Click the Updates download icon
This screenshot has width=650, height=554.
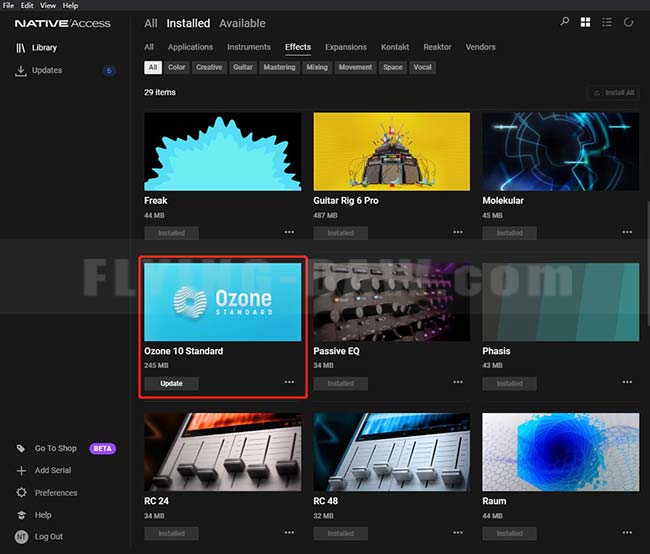(x=20, y=70)
